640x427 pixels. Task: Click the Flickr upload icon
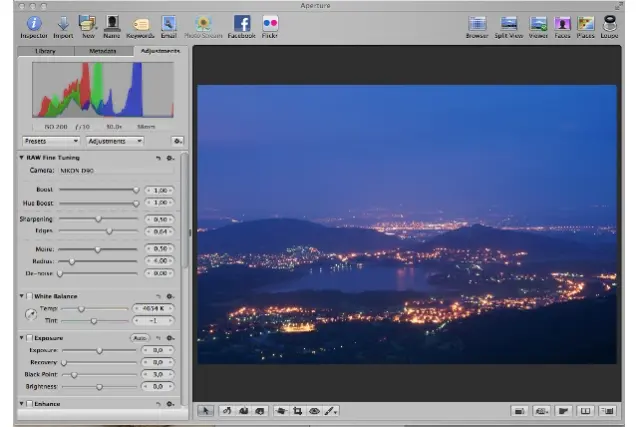(270, 23)
